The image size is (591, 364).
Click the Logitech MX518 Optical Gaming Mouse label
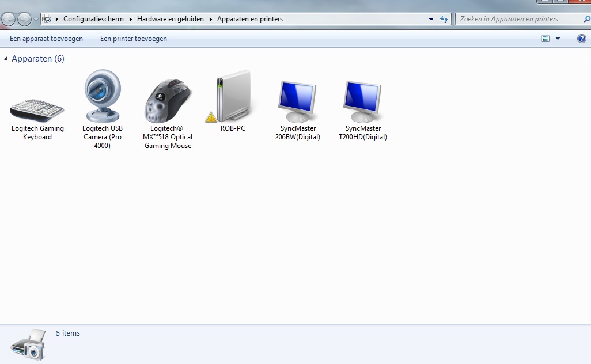[x=168, y=136]
